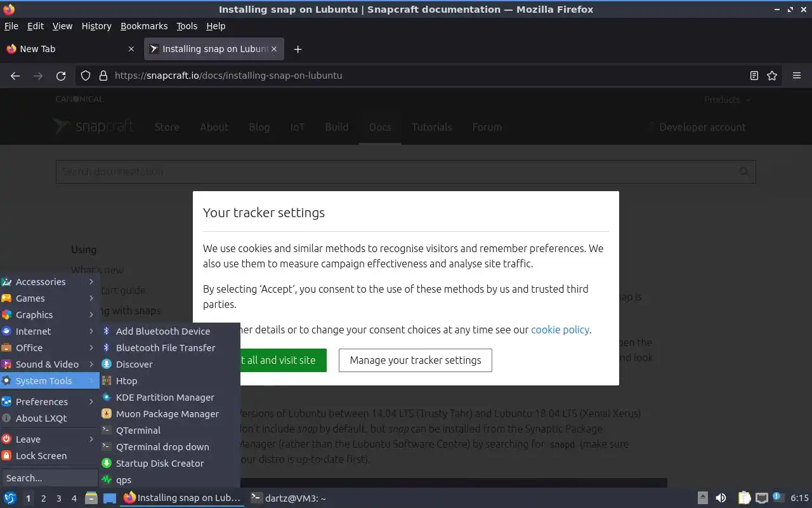Open the Tools menu
The width and height of the screenshot is (812, 508).
(187, 26)
